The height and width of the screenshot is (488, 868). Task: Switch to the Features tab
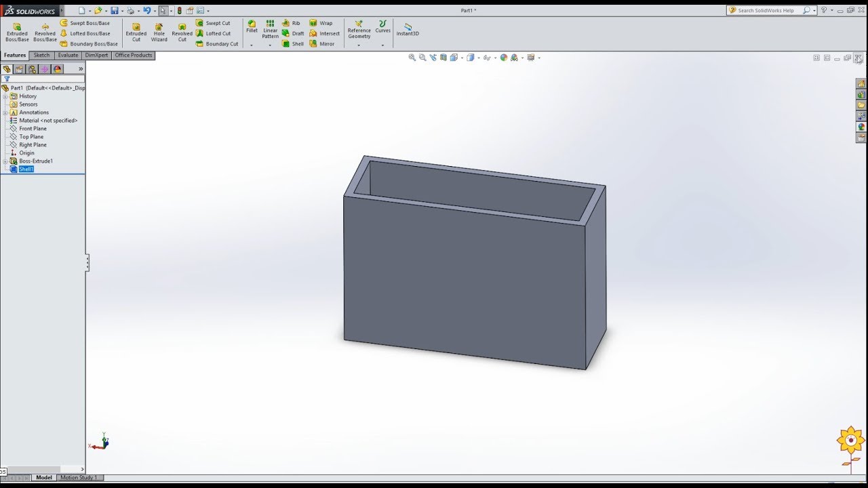pos(15,56)
